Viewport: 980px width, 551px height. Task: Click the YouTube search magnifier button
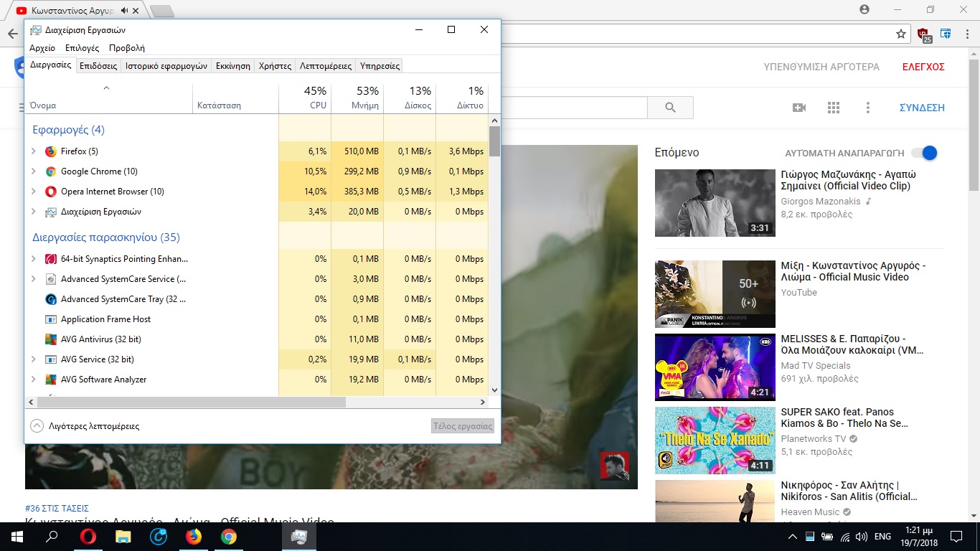pyautogui.click(x=671, y=108)
